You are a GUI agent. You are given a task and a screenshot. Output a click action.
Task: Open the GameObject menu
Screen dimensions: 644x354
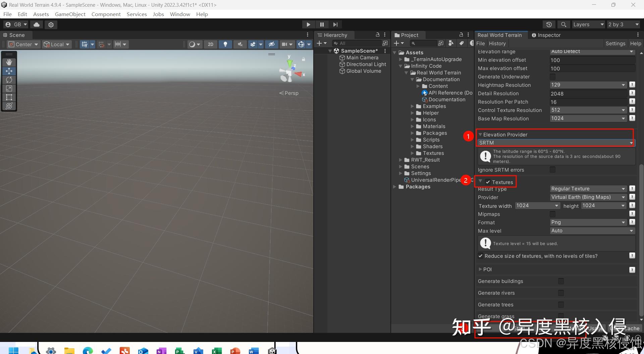70,14
